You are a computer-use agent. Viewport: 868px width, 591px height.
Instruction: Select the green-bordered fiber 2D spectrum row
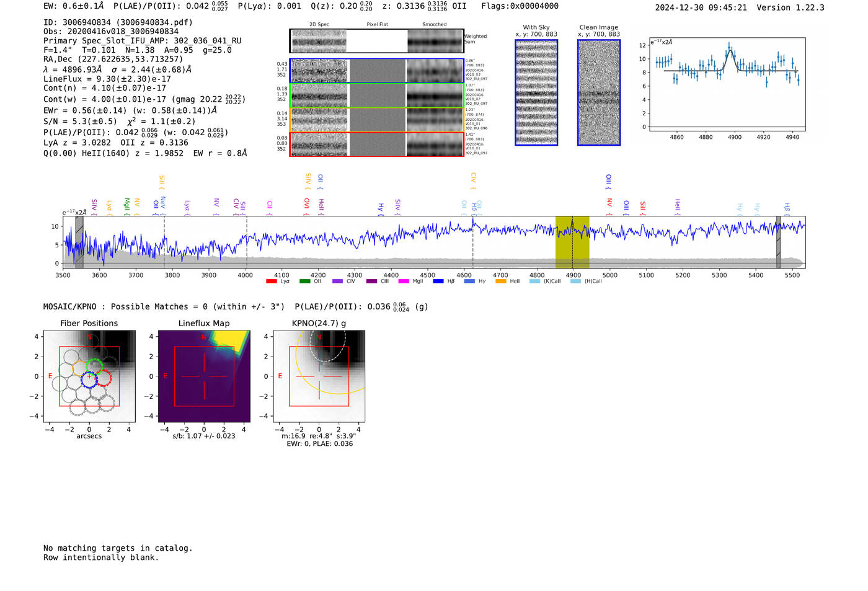(x=376, y=96)
